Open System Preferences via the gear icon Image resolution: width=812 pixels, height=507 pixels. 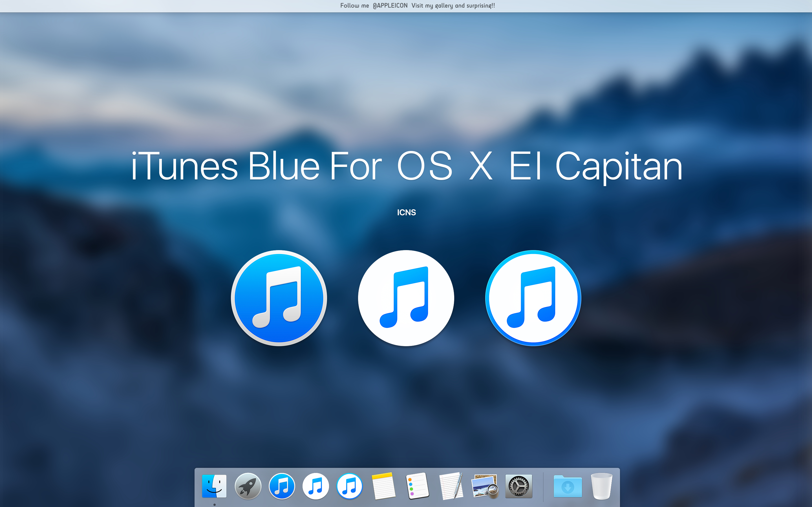(519, 486)
